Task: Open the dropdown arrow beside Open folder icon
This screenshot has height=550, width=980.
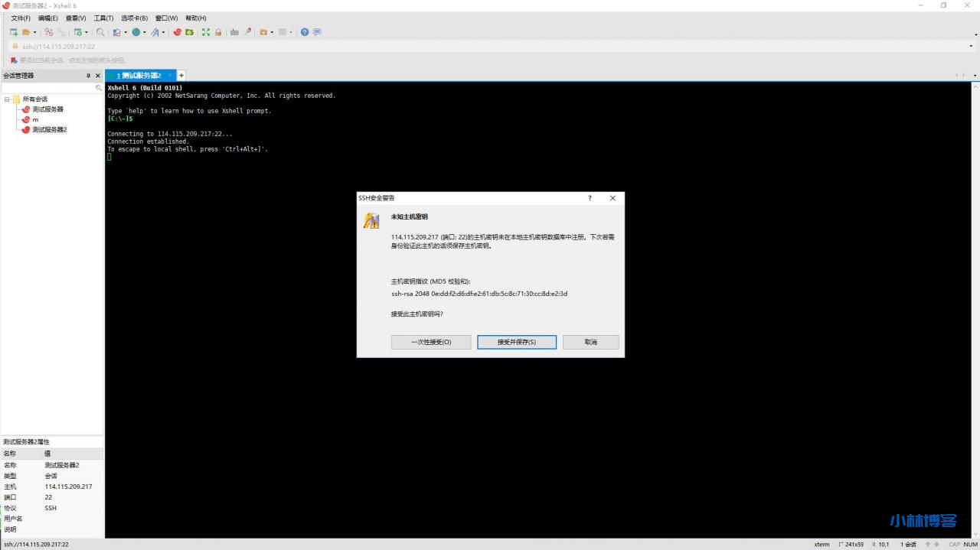Action: (35, 32)
